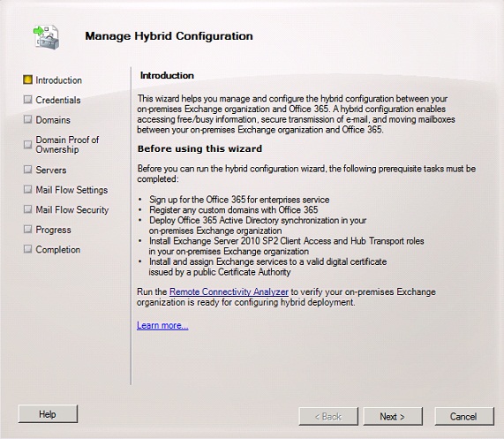This screenshot has width=504, height=439.
Task: Click Domain Proof of Ownership step indicator
Action: [x=27, y=144]
